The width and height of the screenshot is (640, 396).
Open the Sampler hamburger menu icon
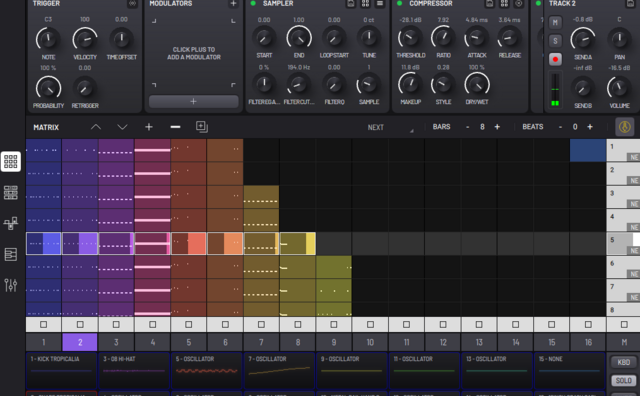point(380,3)
